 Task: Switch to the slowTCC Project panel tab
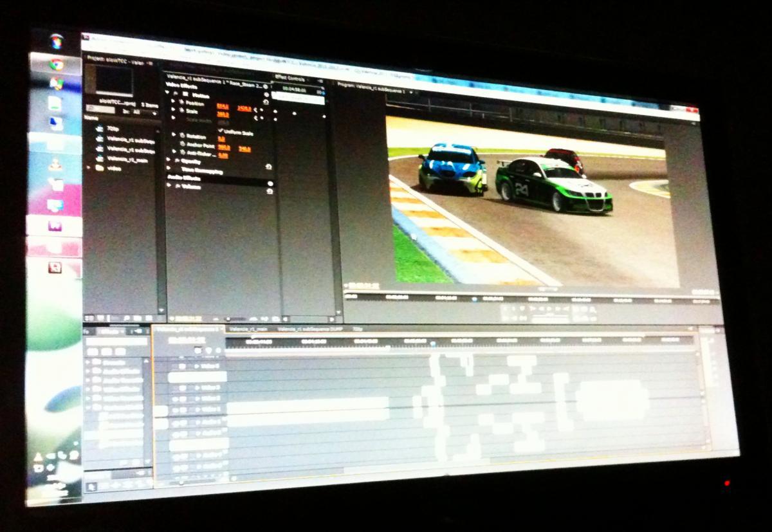pyautogui.click(x=116, y=62)
